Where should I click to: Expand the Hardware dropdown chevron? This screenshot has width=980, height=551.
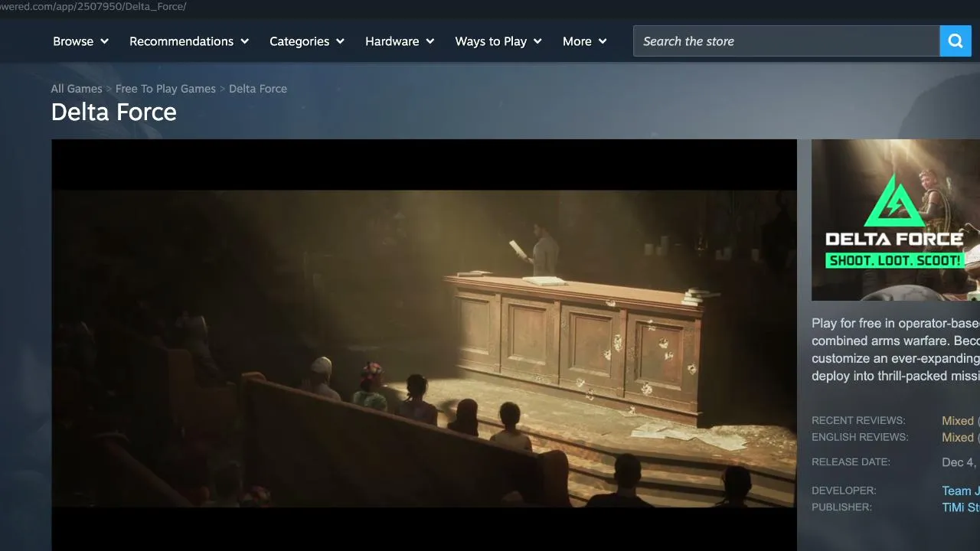click(430, 41)
